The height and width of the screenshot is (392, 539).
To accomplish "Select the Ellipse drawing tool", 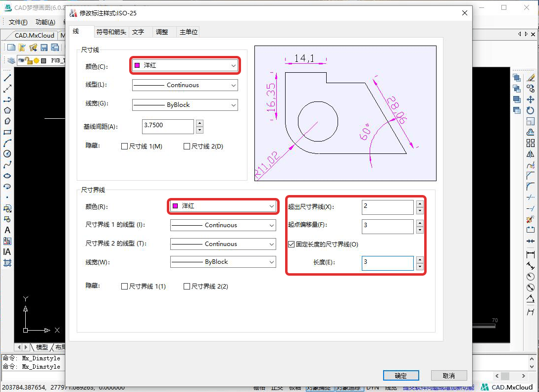I will tap(7, 176).
